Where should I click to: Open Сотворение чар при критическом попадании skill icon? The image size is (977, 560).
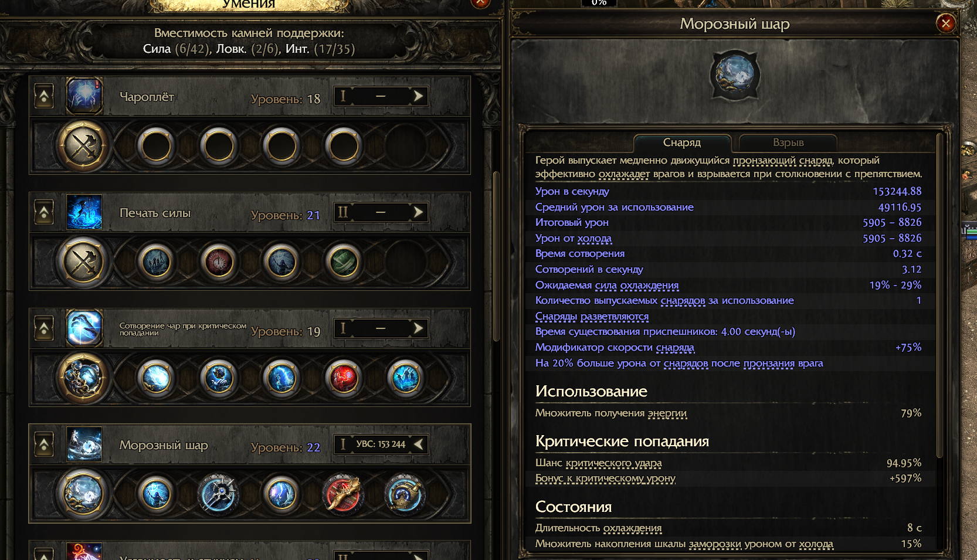pyautogui.click(x=84, y=328)
